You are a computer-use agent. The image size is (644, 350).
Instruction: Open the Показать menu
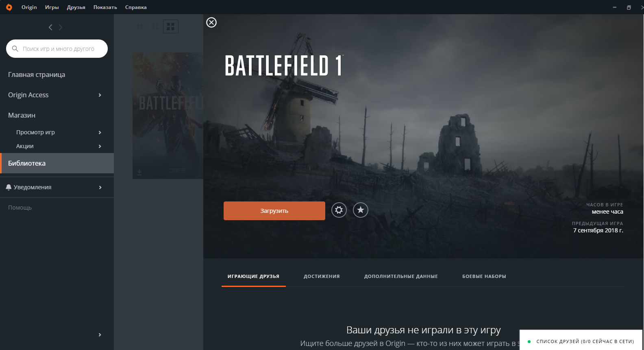tap(105, 7)
